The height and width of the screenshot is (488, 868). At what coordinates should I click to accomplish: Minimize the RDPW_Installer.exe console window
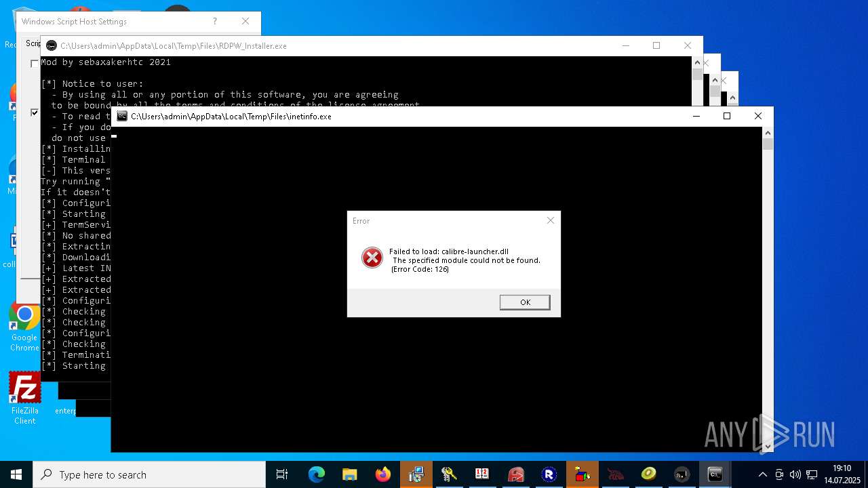625,45
